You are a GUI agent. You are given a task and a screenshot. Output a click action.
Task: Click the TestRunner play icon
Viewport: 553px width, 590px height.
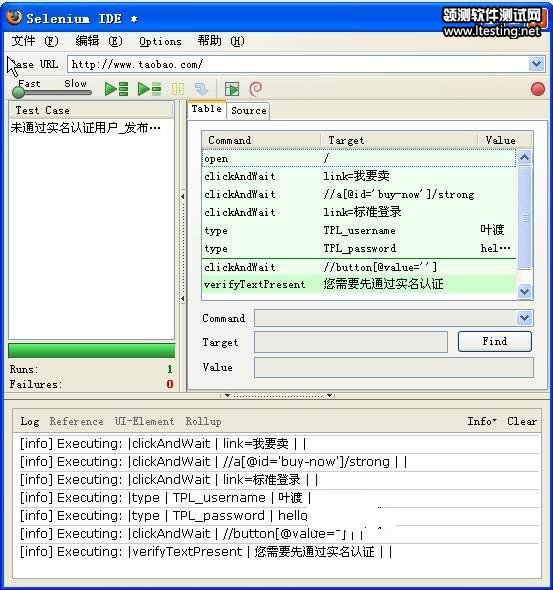tap(232, 89)
